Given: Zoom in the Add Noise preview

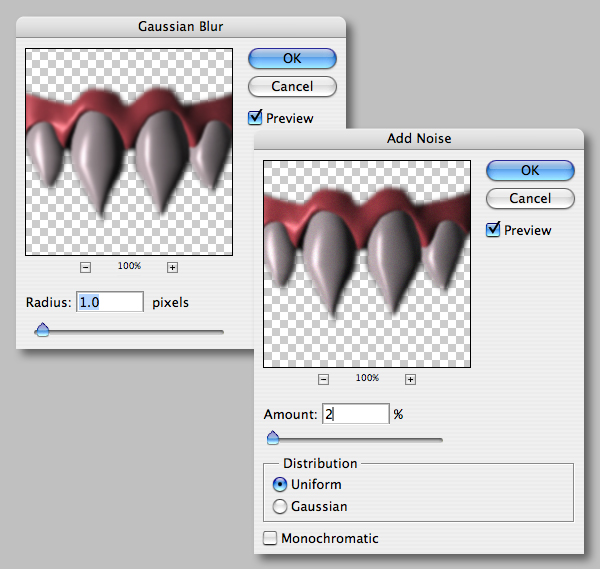Looking at the screenshot, I should pos(411,379).
